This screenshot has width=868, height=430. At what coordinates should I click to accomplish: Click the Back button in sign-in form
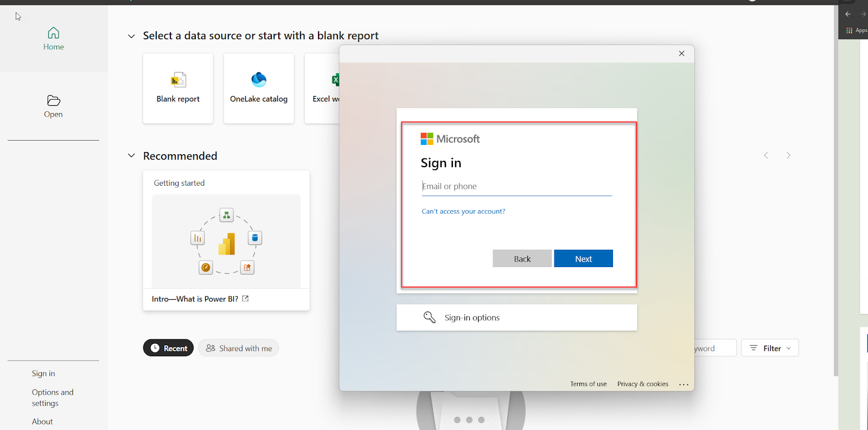pos(522,258)
